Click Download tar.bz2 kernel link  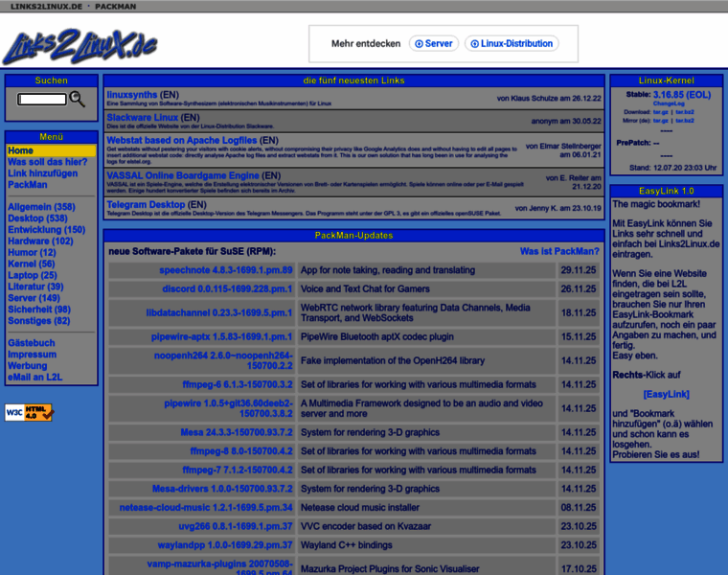[684, 112]
